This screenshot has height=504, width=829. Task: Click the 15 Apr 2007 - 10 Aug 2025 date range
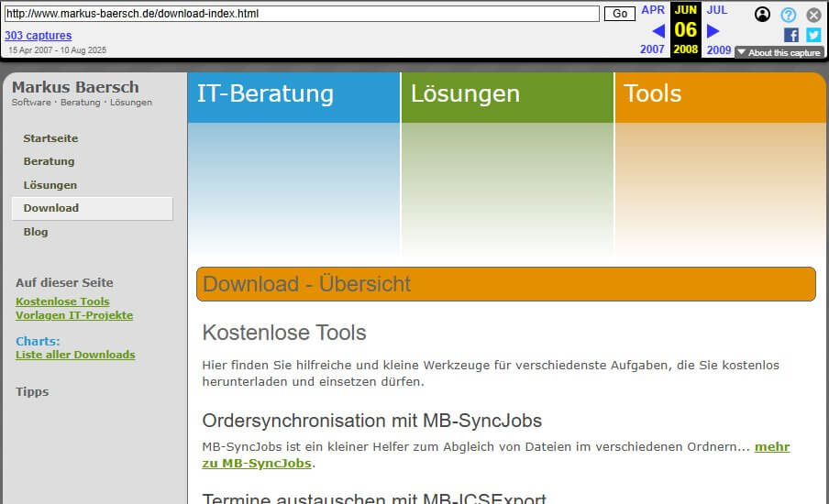click(57, 50)
